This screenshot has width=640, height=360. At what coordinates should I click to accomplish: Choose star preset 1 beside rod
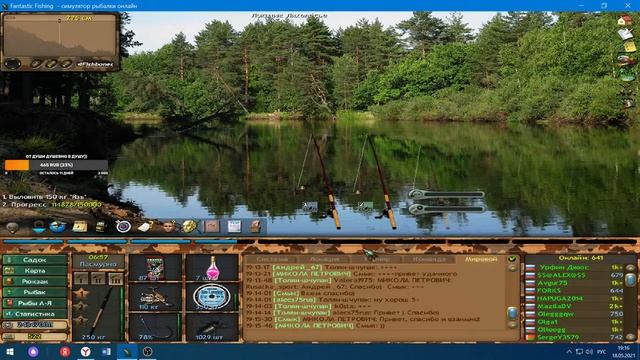point(81,293)
